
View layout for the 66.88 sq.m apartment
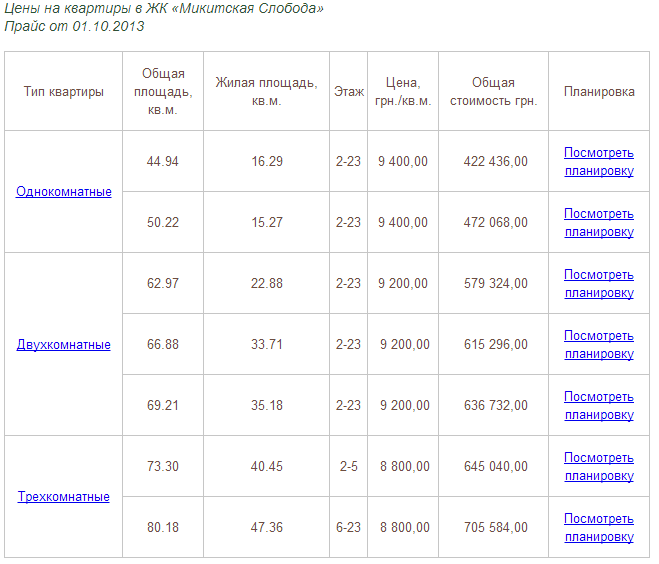tap(599, 344)
